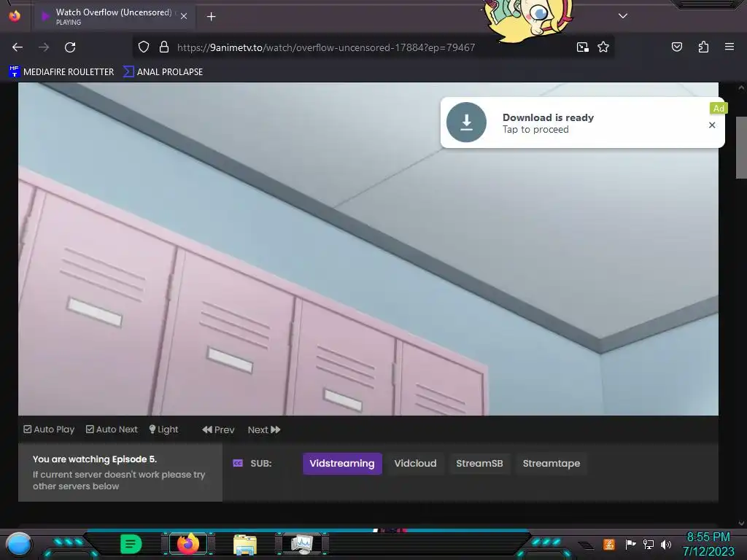
Task: Open the Extensions puzzle icon
Action: [703, 47]
